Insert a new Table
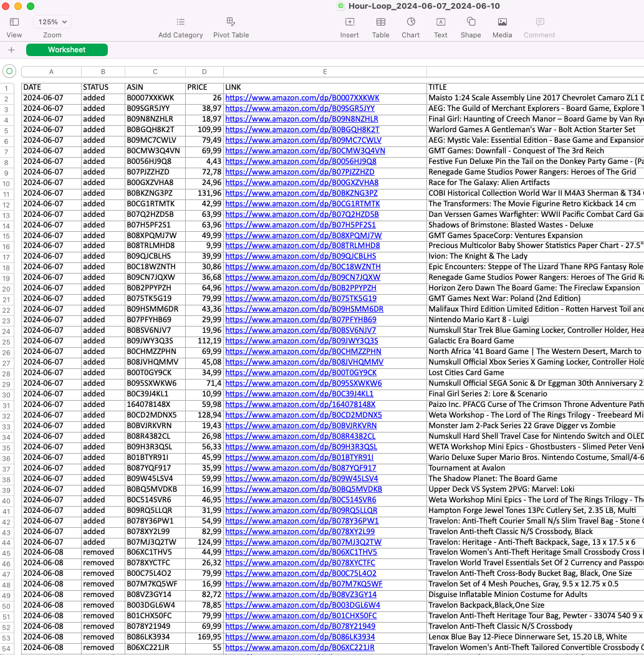The height and width of the screenshot is (655, 644). click(380, 21)
